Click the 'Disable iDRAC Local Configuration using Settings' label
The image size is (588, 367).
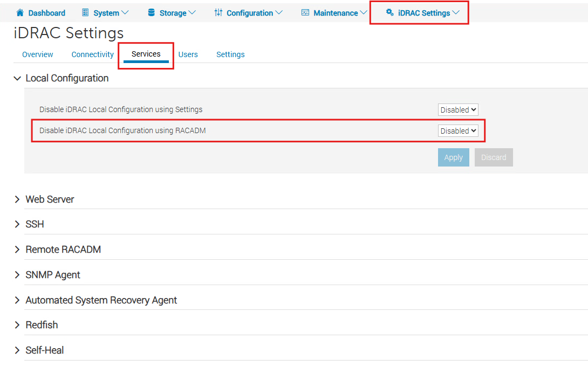pyautogui.click(x=121, y=110)
